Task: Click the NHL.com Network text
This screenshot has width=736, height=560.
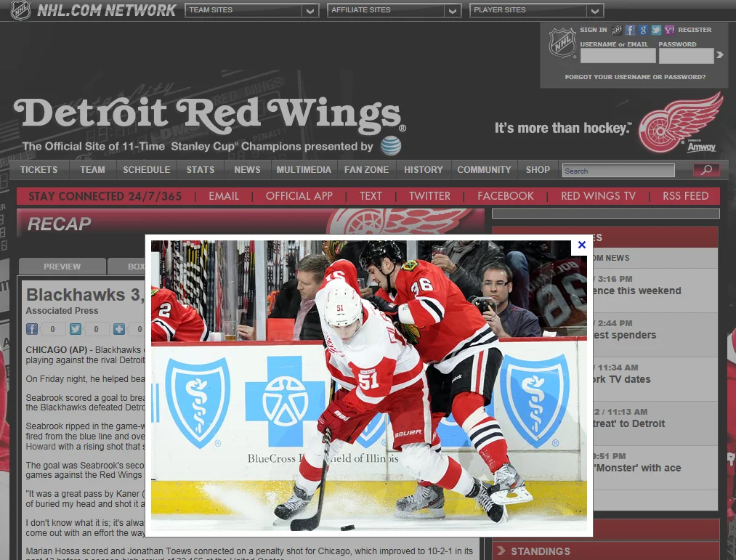Action: tap(107, 10)
